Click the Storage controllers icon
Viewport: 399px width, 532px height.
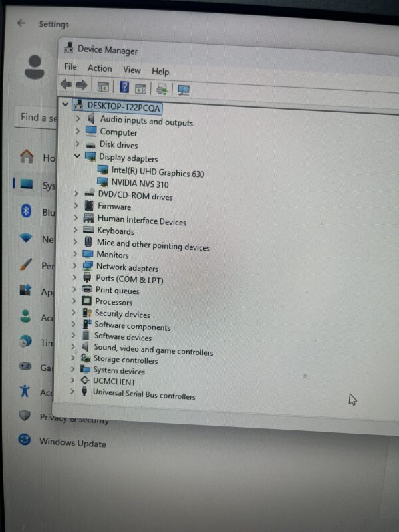86,358
